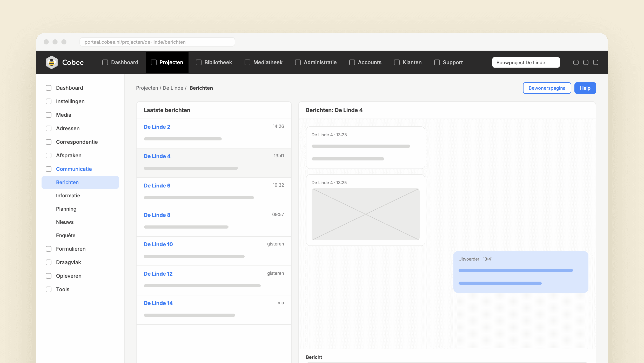Click the middle square icon in top-right header

pyautogui.click(x=586, y=62)
